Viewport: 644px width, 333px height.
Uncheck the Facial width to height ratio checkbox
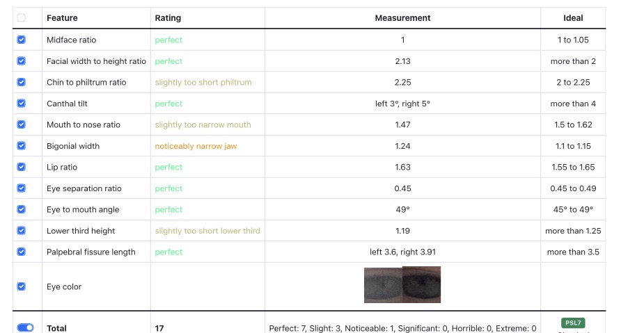[22, 60]
